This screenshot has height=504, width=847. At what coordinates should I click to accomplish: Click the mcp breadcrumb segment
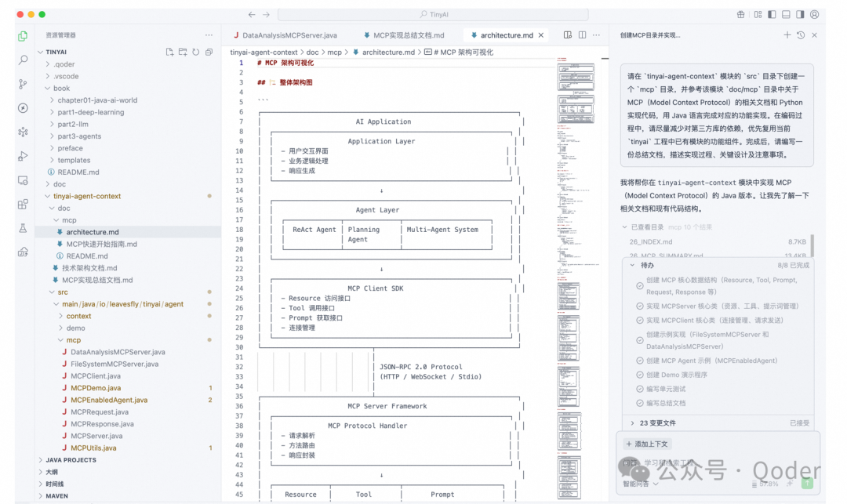click(334, 53)
